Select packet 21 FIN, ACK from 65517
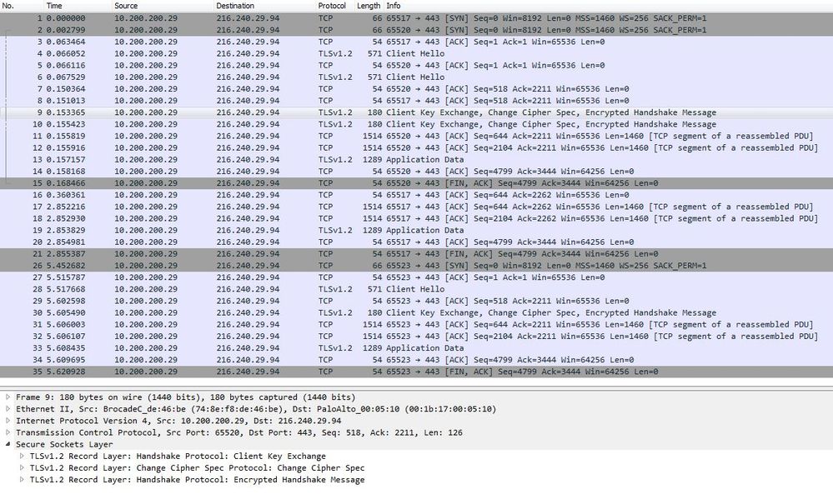This screenshot has width=833, height=504. 417,253
